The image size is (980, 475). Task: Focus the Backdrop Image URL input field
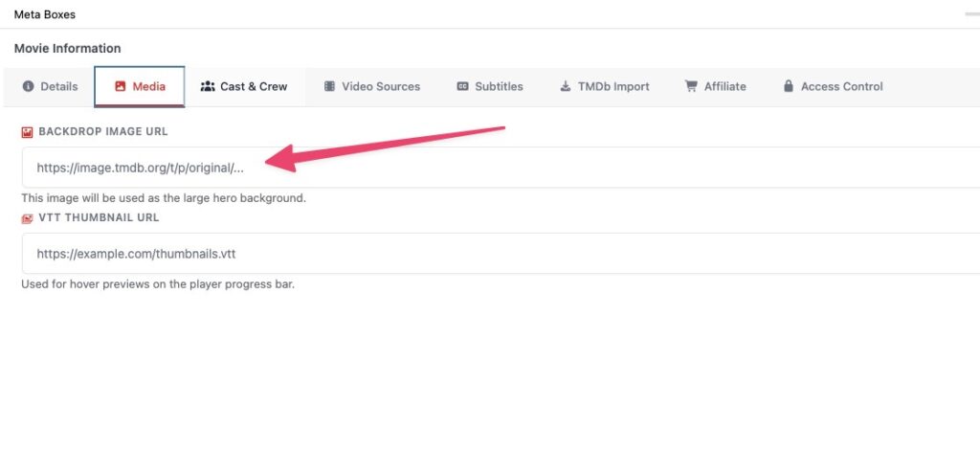tap(498, 168)
